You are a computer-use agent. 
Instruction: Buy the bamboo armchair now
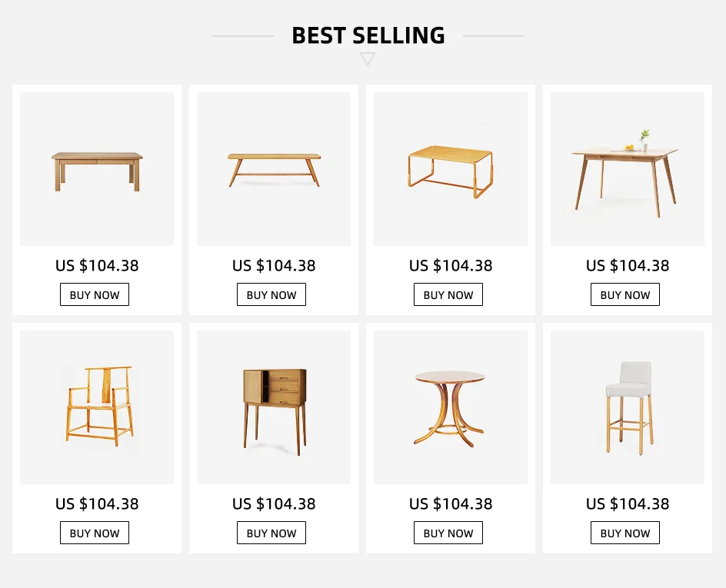click(x=95, y=533)
